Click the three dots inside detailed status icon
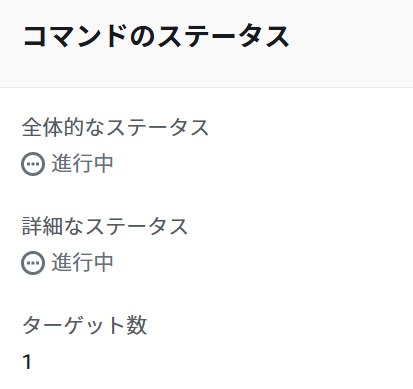Screen dimensions: 413x389 tap(33, 263)
